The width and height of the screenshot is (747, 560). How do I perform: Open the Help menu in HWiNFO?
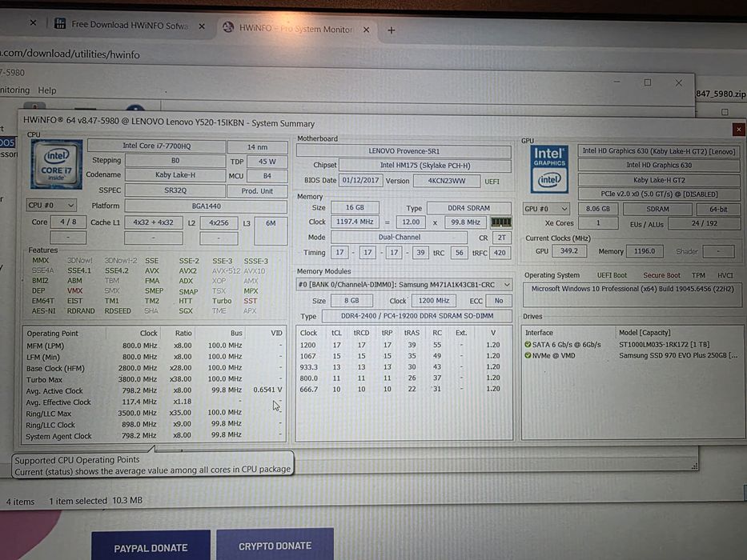(x=46, y=90)
